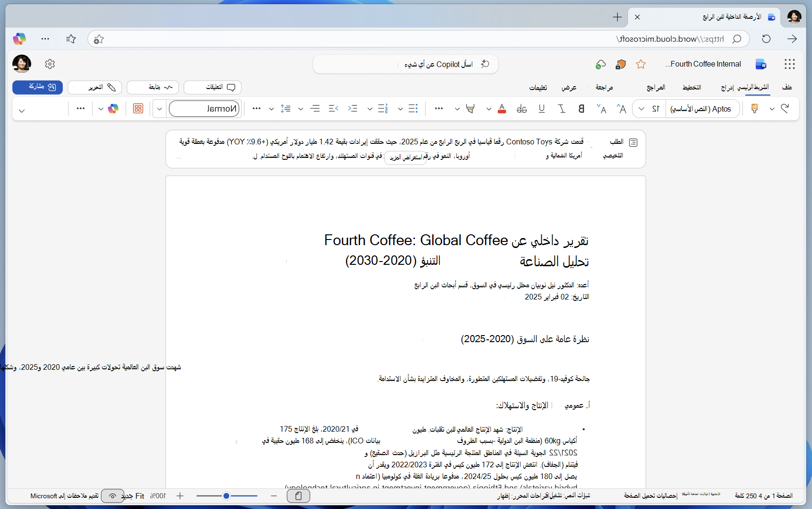Adjust the zoom slider handle
Image resolution: width=812 pixels, height=509 pixels.
coord(226,496)
